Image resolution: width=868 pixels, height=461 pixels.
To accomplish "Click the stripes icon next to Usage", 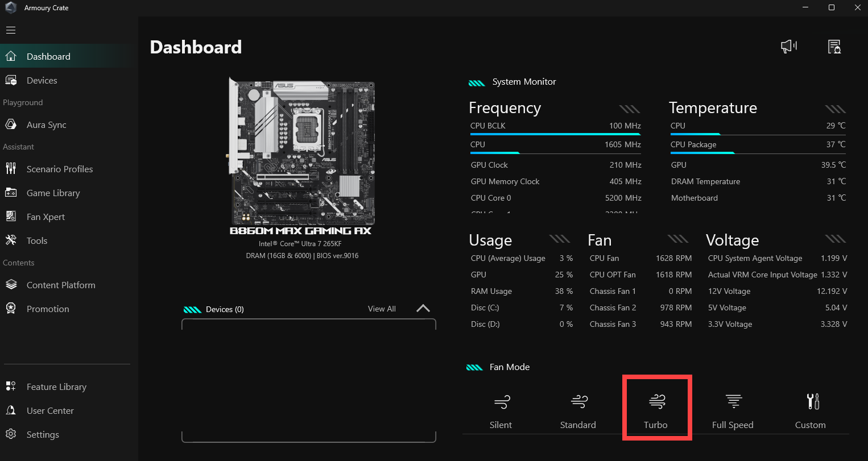I will click(560, 239).
